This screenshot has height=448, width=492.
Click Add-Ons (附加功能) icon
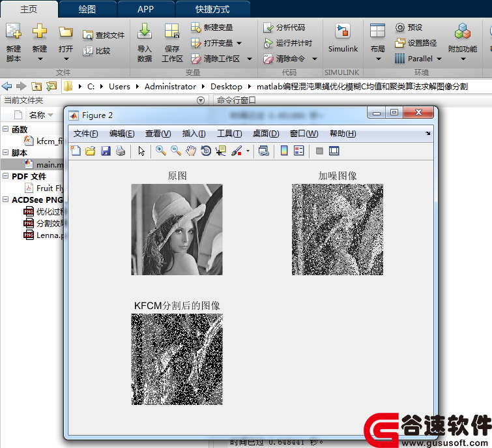click(463, 31)
